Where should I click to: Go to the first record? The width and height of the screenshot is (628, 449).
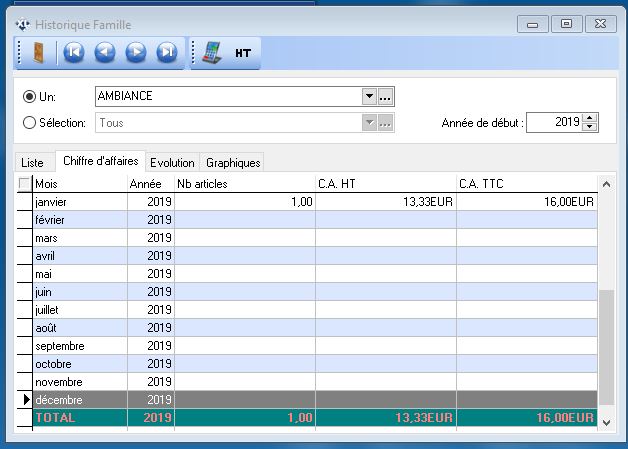pos(74,53)
